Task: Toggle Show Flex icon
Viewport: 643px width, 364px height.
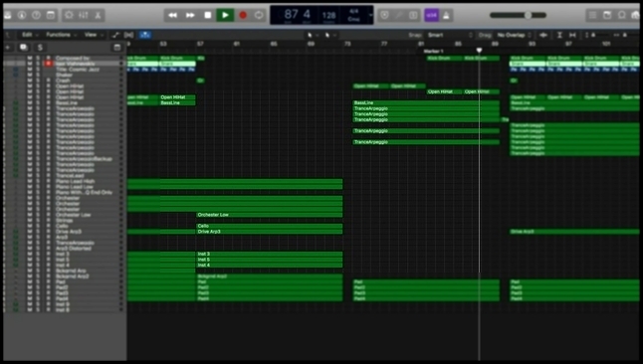Action: (x=128, y=35)
